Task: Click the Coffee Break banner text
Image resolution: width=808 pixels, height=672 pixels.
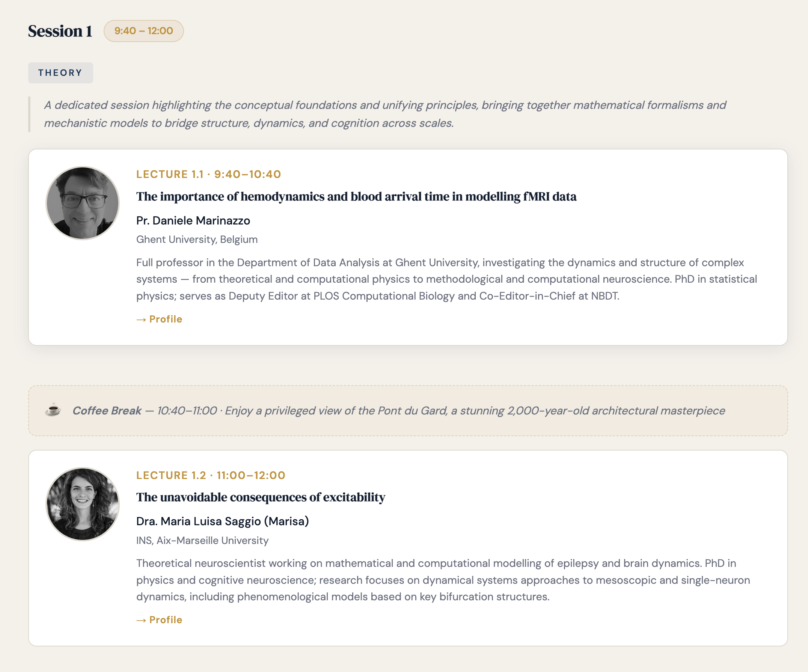Action: (399, 410)
